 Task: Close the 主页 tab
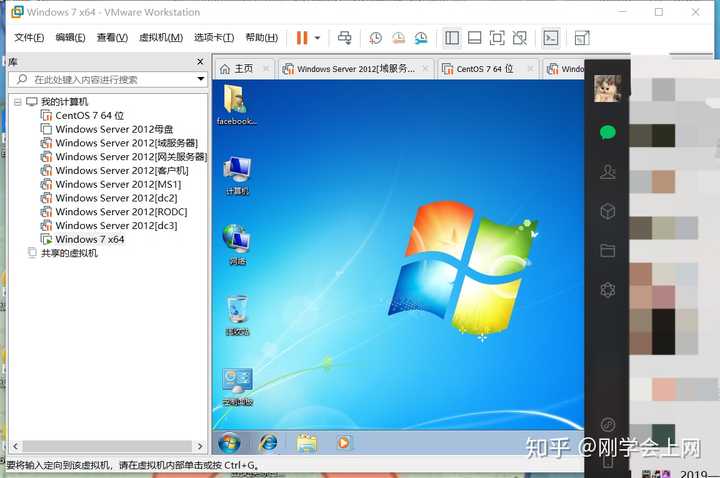point(266,69)
